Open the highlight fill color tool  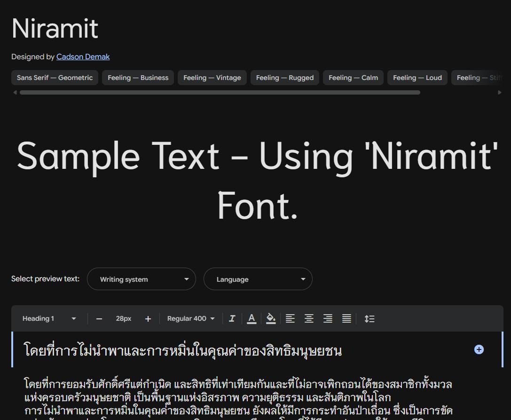[271, 318]
